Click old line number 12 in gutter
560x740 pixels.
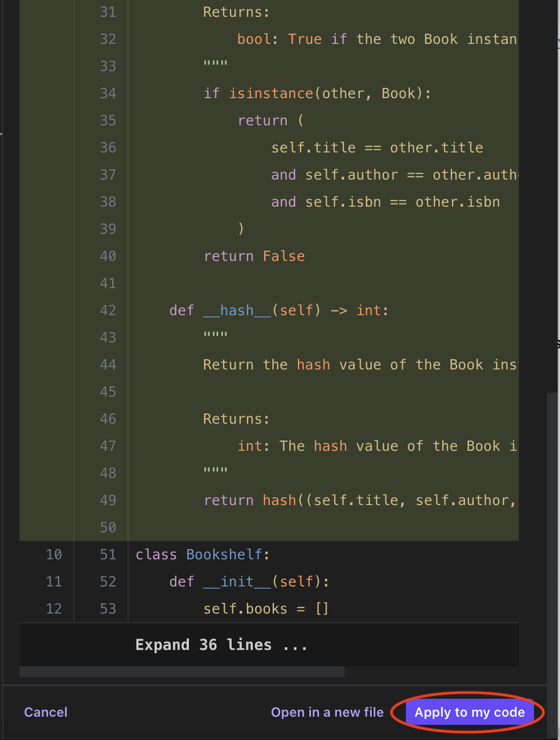[x=54, y=609]
